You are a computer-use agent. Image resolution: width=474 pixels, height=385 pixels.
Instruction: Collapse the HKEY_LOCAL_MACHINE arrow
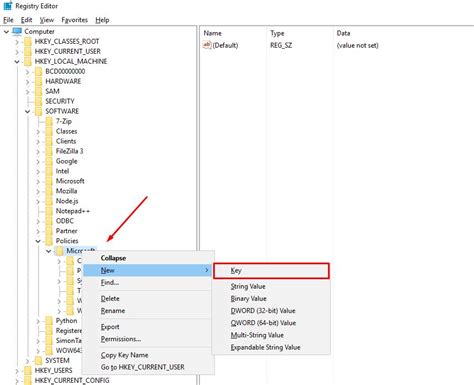(17, 62)
